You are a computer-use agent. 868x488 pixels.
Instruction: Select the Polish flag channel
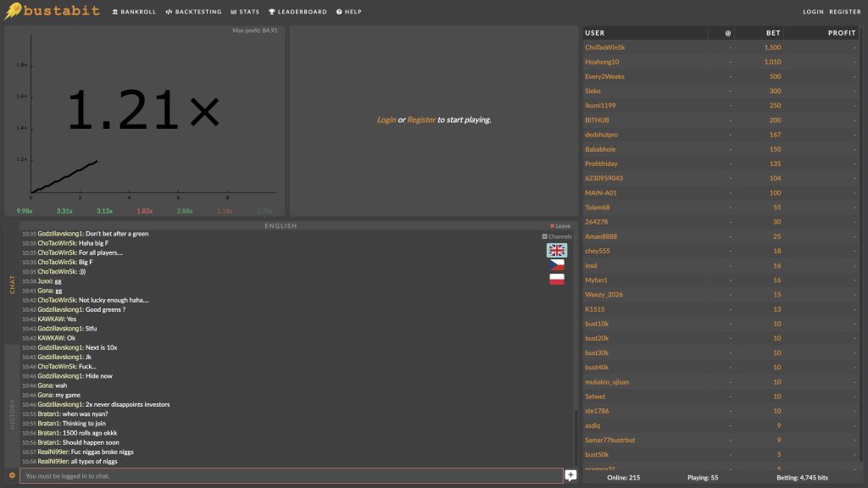coord(556,279)
